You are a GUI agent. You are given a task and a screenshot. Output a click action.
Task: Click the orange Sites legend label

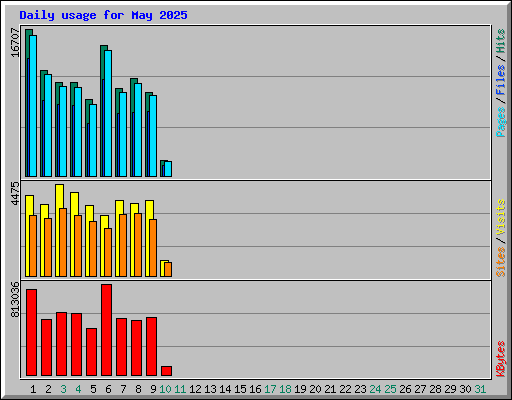(501, 262)
